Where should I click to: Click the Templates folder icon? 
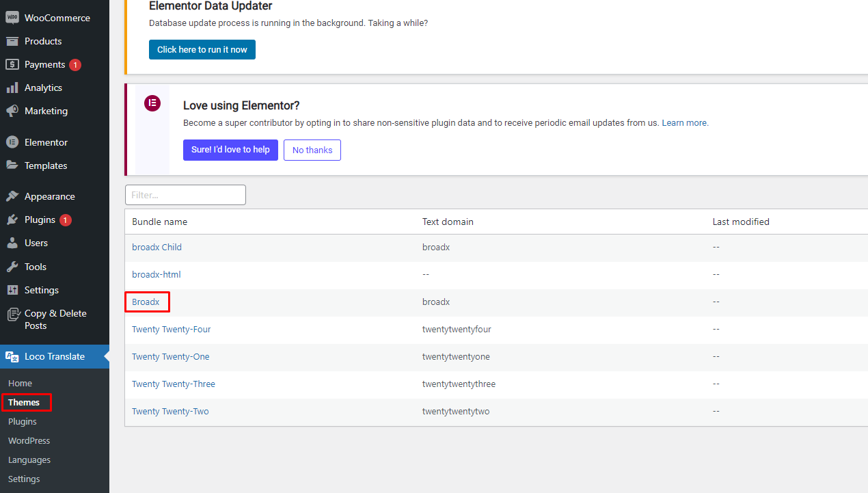click(12, 165)
